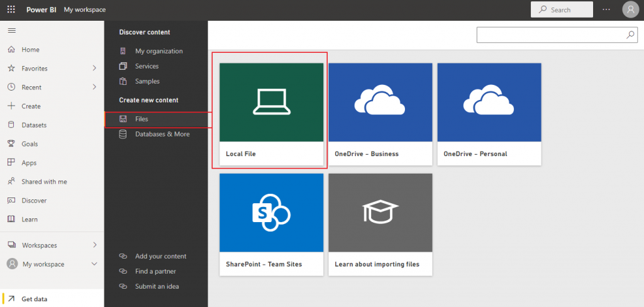Click Find a partner link

(156, 271)
